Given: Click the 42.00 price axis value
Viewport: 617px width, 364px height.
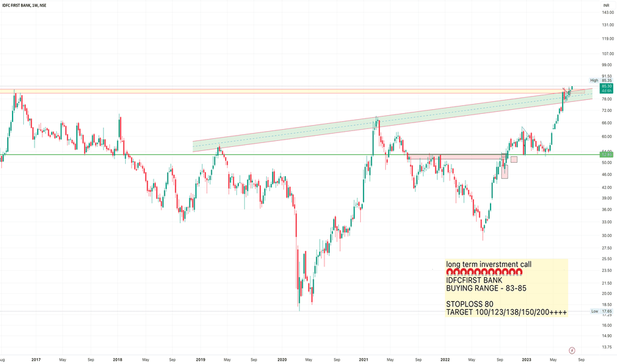Looking at the screenshot, I should coord(607,188).
